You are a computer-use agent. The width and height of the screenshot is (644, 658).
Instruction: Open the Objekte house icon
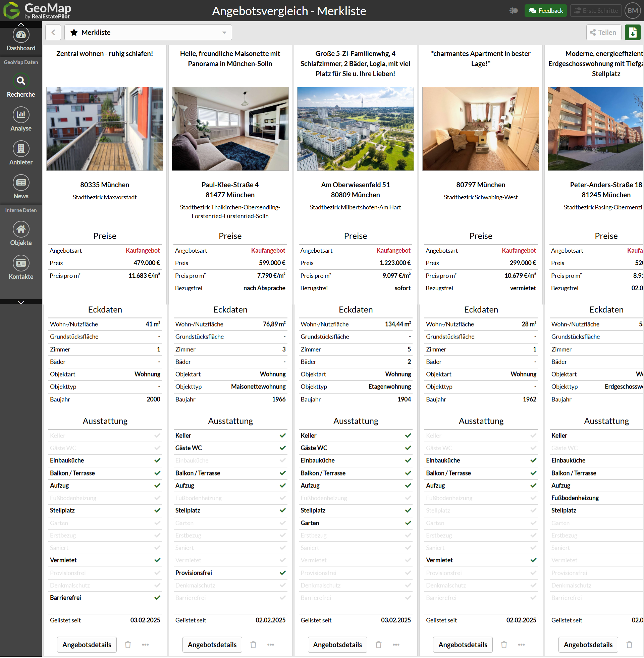[x=21, y=230]
